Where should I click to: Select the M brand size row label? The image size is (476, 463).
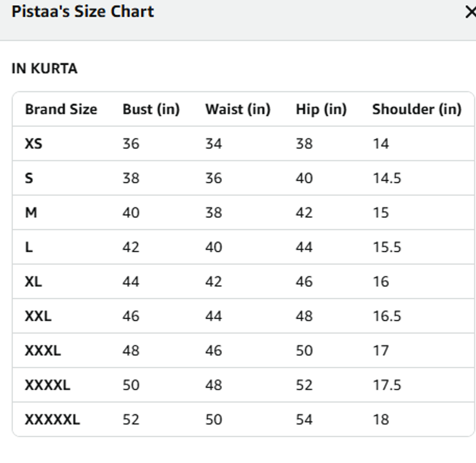click(31, 213)
